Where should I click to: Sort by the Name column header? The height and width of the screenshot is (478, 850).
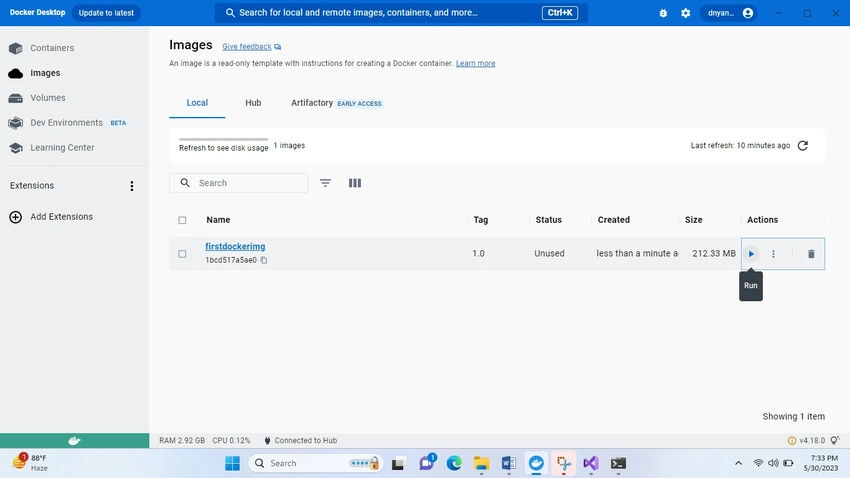click(218, 220)
